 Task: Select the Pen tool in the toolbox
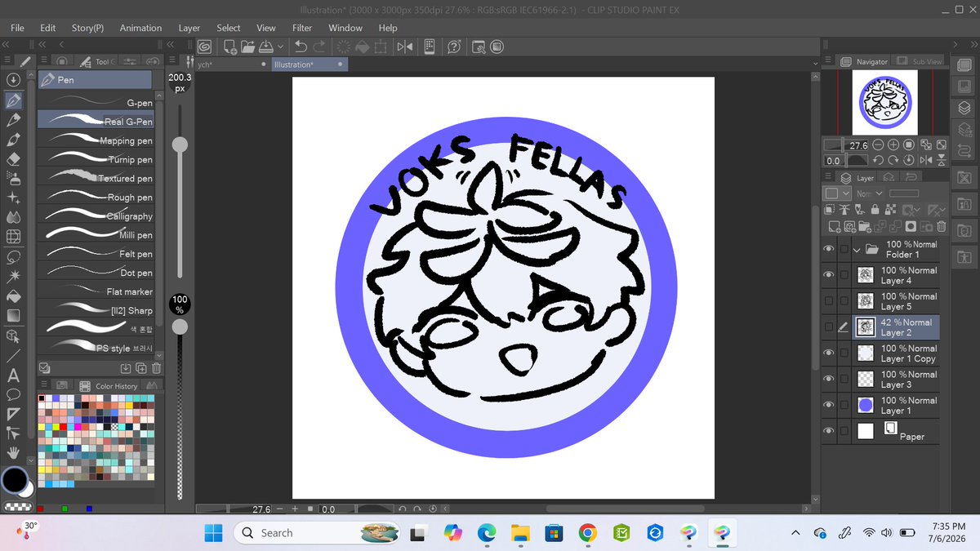coord(13,101)
